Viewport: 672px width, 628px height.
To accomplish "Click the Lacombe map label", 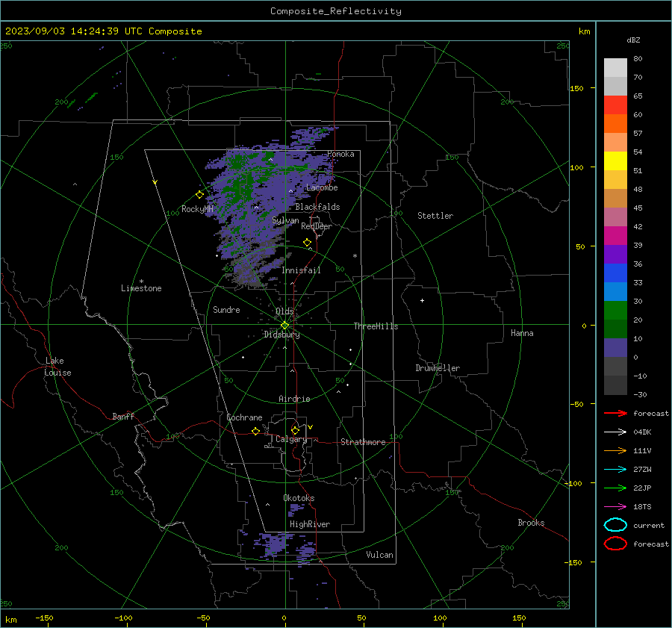I will point(322,187).
